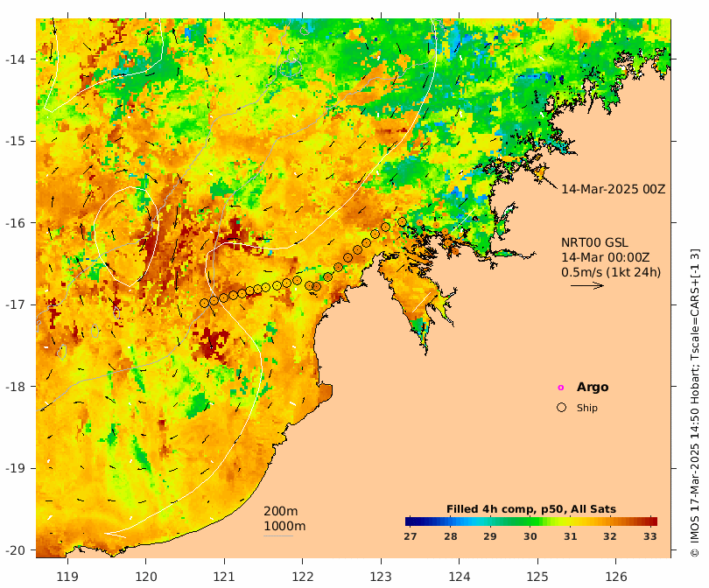Image resolution: width=709 pixels, height=588 pixels.
Task: Click the 0.5m/s velocity scale arrow
Action: (587, 285)
